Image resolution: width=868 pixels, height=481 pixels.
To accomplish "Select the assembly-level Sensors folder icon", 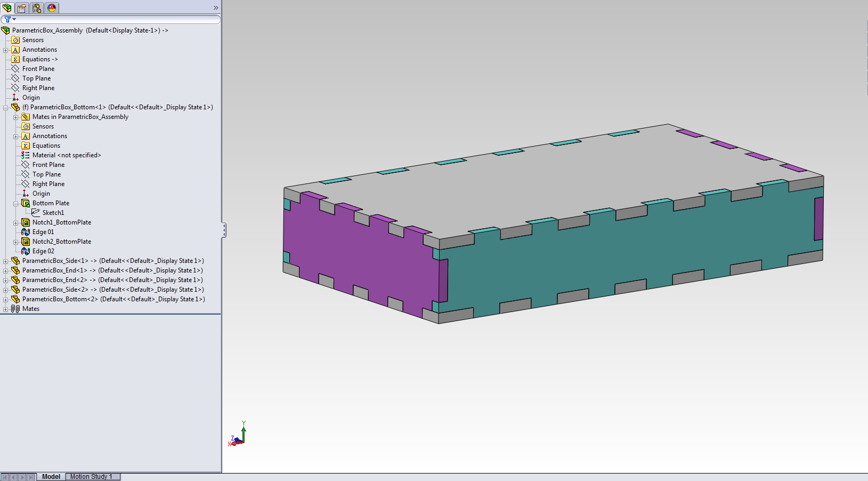I will click(x=16, y=40).
